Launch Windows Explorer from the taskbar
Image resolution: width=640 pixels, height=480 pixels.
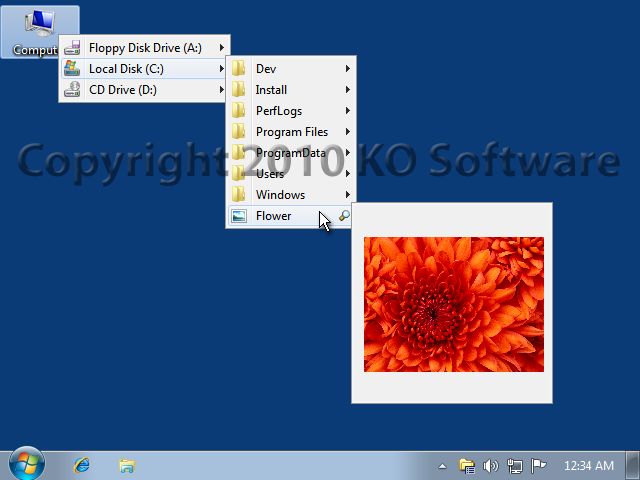127,465
